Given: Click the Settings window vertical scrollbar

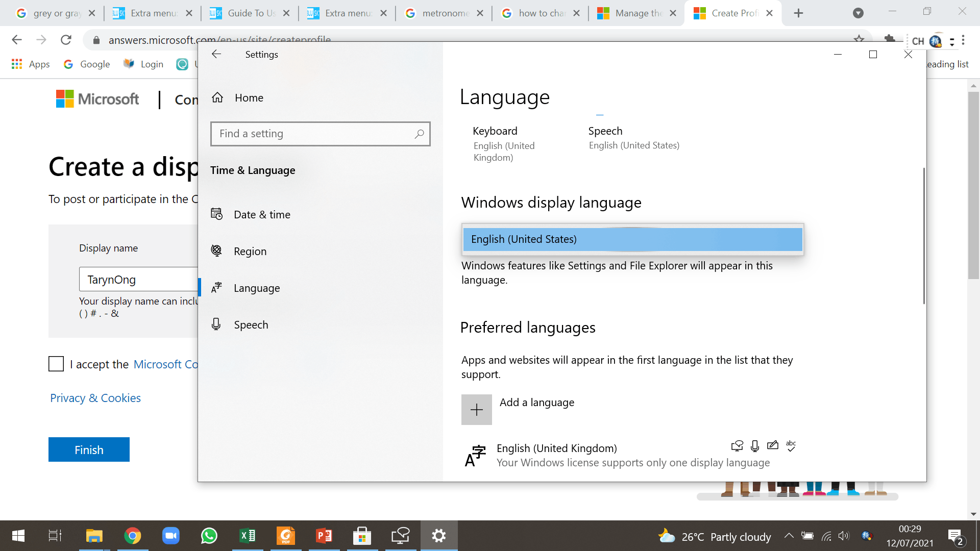Looking at the screenshot, I should pyautogui.click(x=923, y=235).
